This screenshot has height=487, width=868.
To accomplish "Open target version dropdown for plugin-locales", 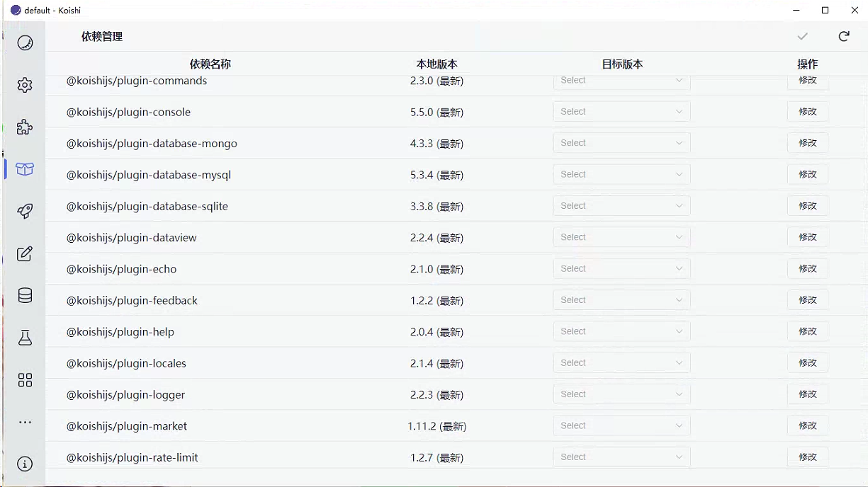I will point(621,362).
